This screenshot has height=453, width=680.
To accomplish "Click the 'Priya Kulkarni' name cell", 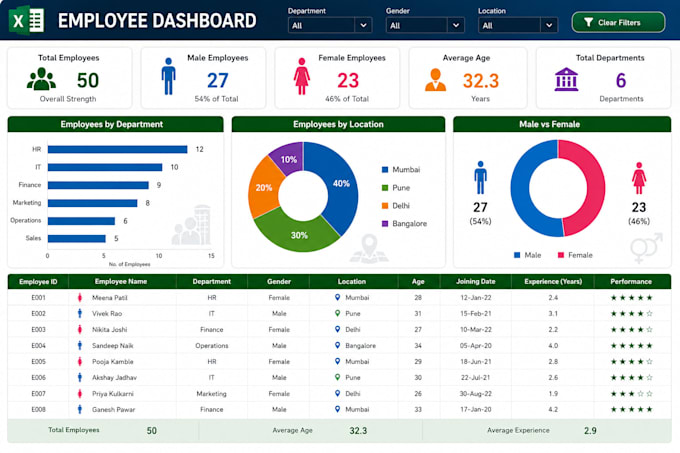I will [113, 394].
